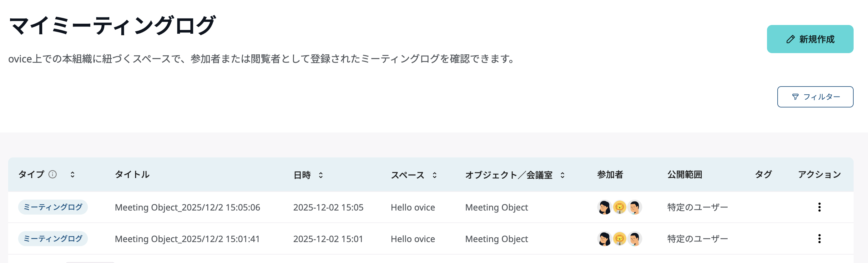
Task: Click 特定のユーザー in the first row 公開範囲 column
Action: (697, 207)
